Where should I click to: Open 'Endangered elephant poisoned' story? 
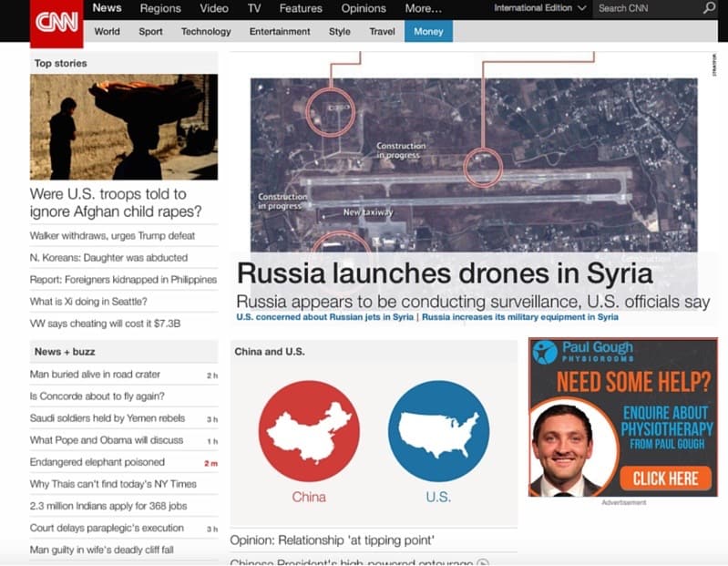(97, 462)
